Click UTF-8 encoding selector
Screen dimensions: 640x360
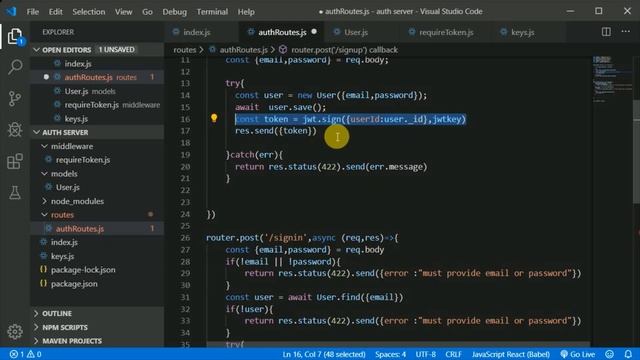tap(425, 354)
